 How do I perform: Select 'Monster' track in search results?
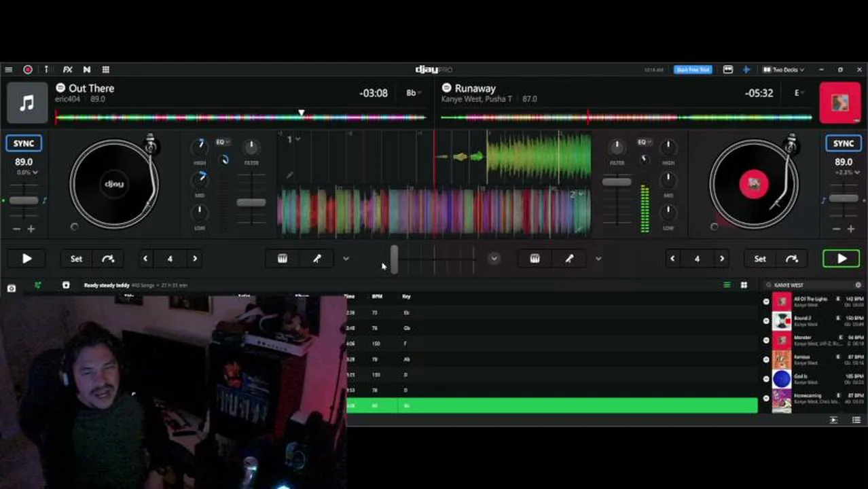click(814, 340)
